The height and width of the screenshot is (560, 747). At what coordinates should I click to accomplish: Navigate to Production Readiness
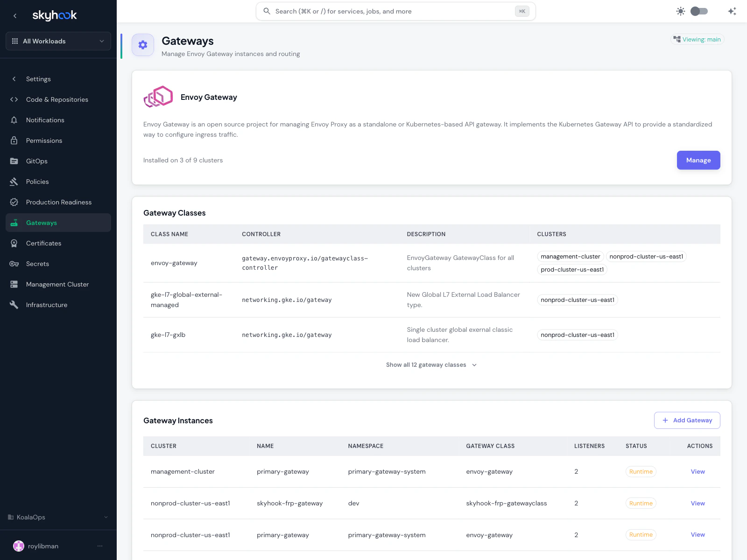click(58, 202)
